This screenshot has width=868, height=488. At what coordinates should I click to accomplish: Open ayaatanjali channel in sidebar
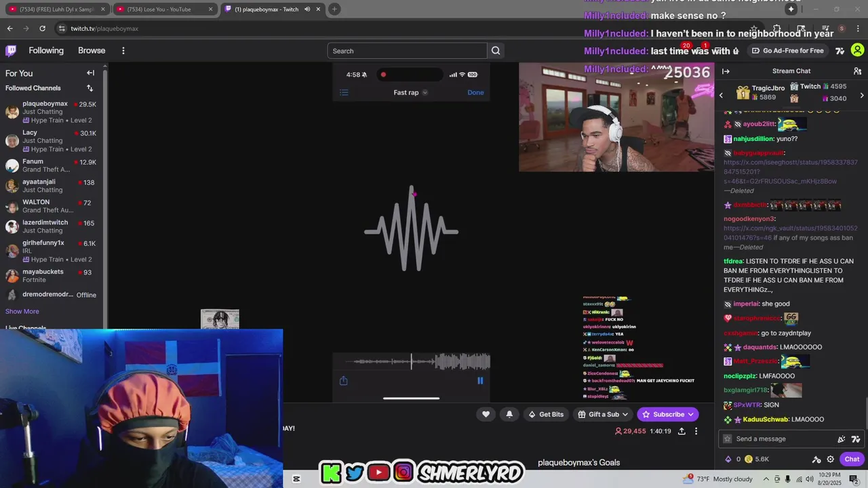[52, 186]
